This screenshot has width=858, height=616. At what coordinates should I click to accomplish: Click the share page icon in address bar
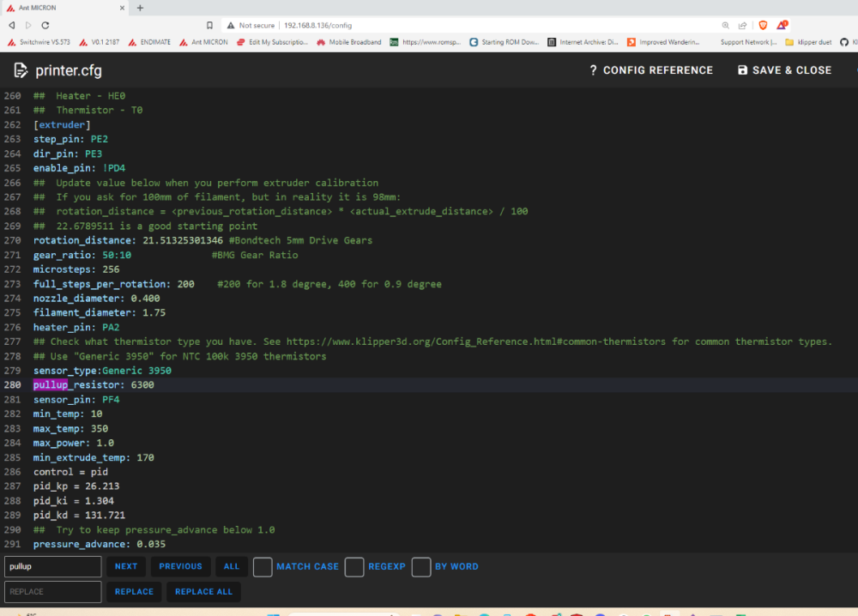click(742, 26)
